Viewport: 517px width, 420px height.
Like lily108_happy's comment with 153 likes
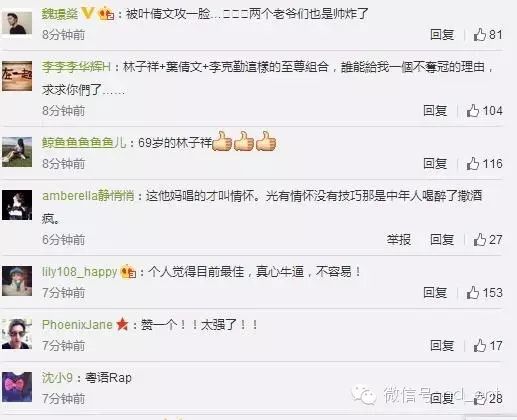pos(473,292)
